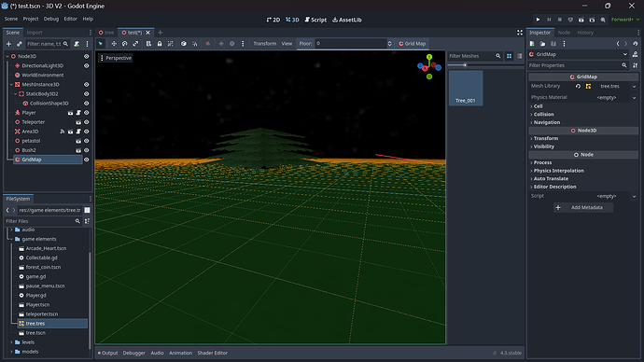Screen dimensions: 644x362
Task: Open the Mesh Library dropdown arrow
Action: tap(634, 86)
